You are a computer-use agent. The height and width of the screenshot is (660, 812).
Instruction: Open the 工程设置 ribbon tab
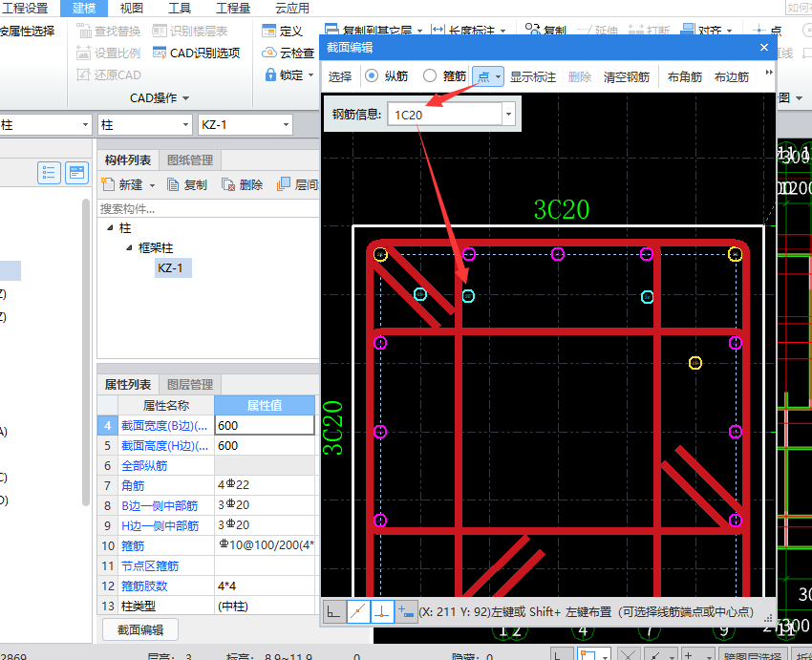pos(24,9)
